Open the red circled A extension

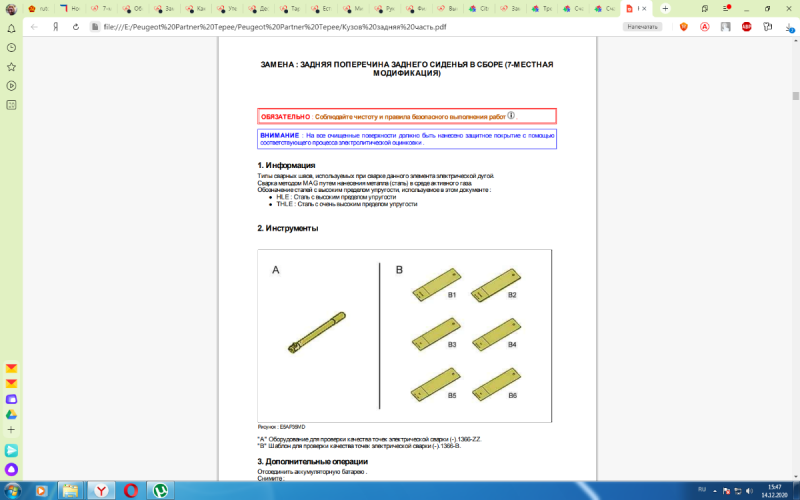[x=705, y=27]
